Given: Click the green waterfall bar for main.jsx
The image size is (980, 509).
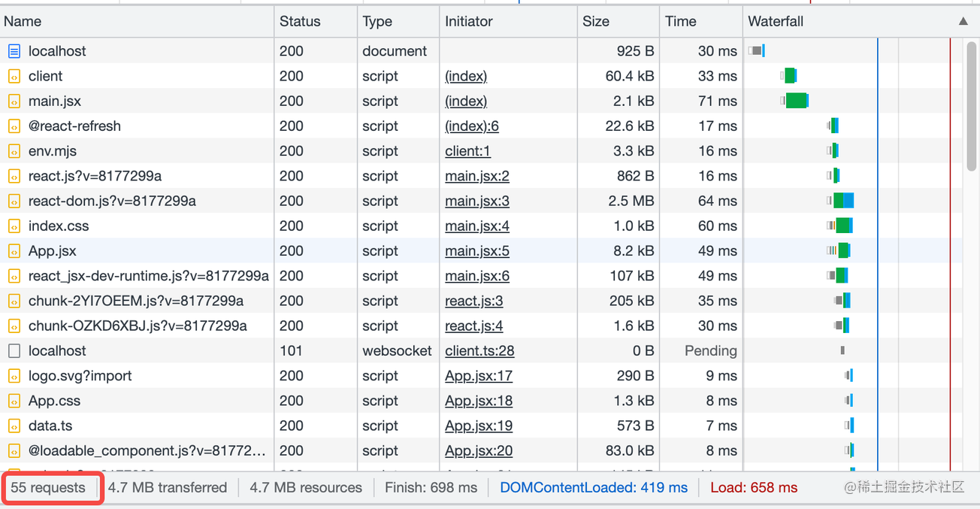Looking at the screenshot, I should 796,101.
